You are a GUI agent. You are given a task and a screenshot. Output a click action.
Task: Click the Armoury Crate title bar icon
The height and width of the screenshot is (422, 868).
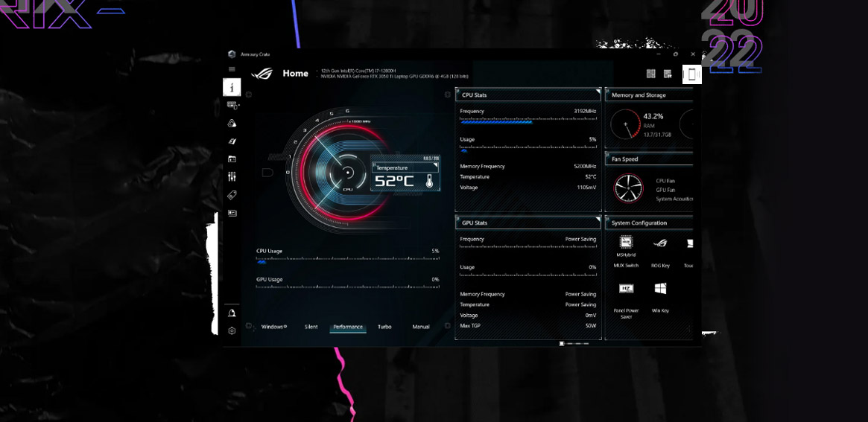point(232,54)
